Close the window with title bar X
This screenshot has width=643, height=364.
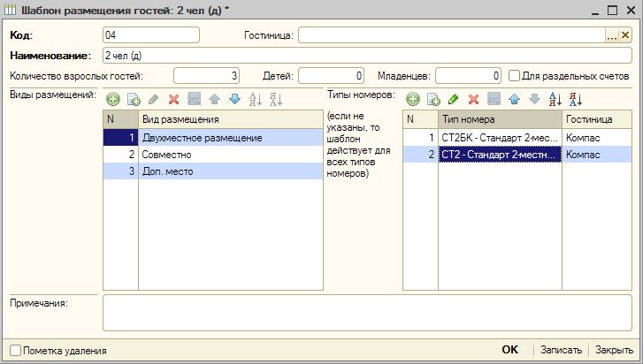pos(631,11)
